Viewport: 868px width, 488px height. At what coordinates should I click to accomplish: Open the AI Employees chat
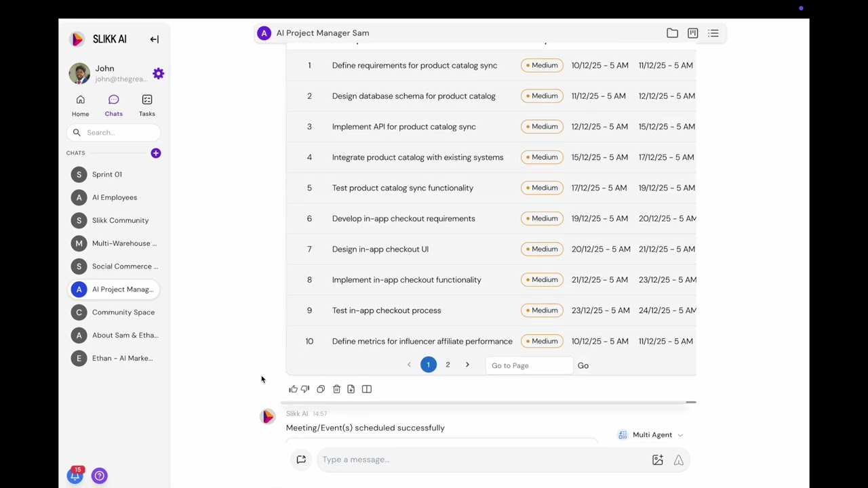114,197
